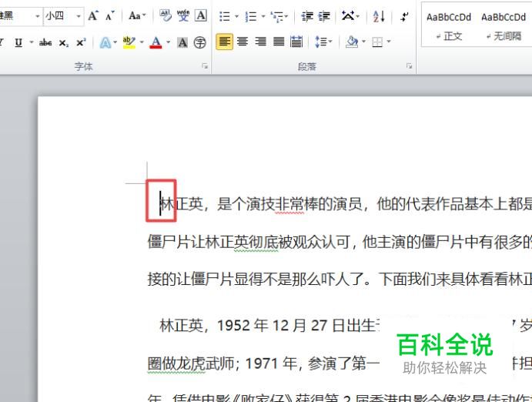Apply distributed alignment
The image size is (532, 402).
point(297,42)
